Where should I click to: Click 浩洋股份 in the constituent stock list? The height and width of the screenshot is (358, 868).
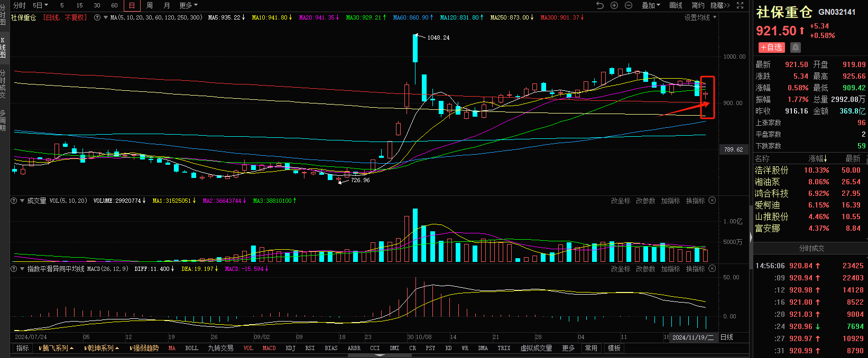pyautogui.click(x=771, y=170)
